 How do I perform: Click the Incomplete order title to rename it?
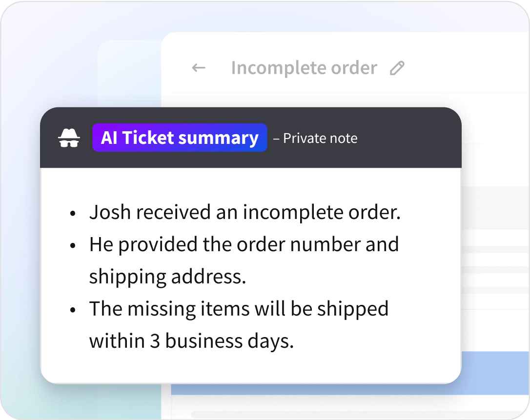(304, 68)
